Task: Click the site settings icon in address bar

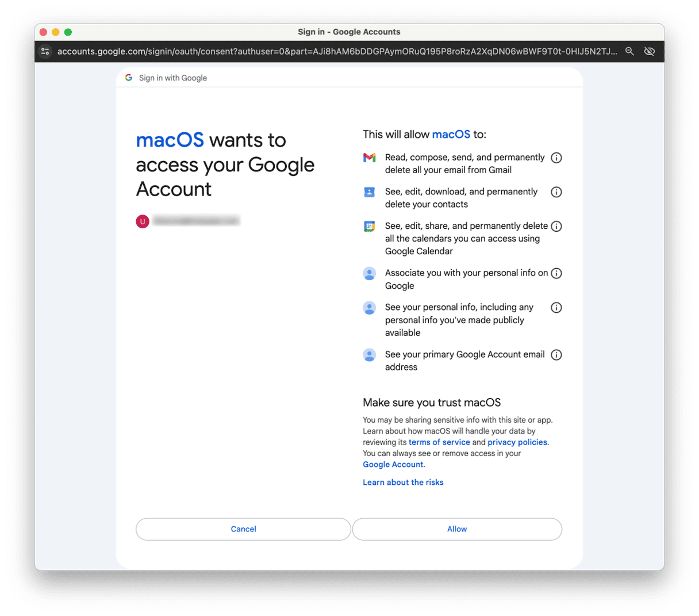Action: coord(45,51)
